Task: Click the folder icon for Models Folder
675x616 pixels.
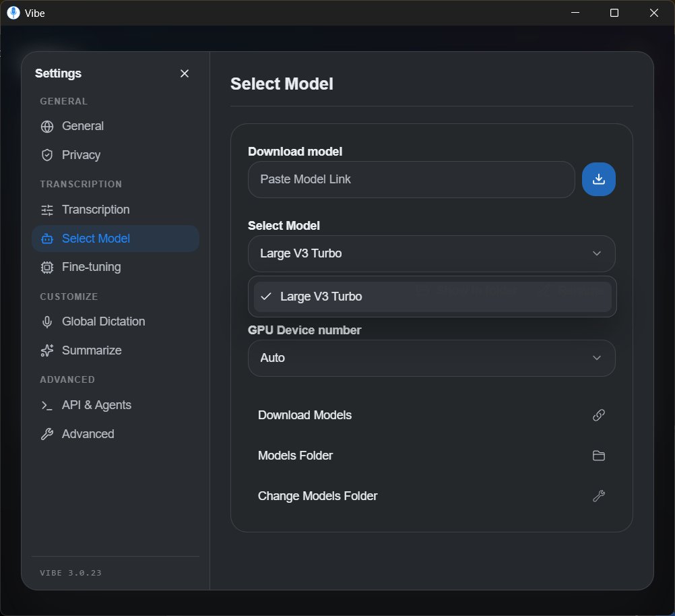Action: point(598,456)
